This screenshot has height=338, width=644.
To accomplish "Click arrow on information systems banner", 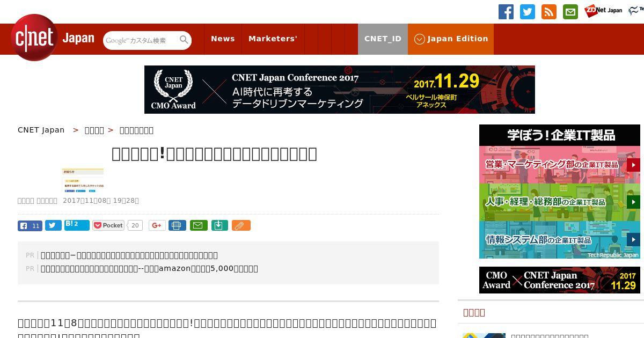I will pyautogui.click(x=633, y=240).
